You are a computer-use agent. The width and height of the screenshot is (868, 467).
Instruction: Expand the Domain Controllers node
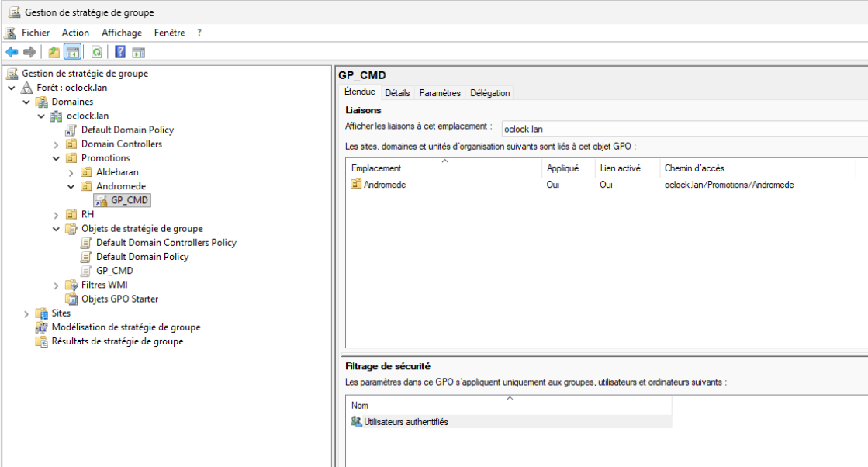coord(56,144)
